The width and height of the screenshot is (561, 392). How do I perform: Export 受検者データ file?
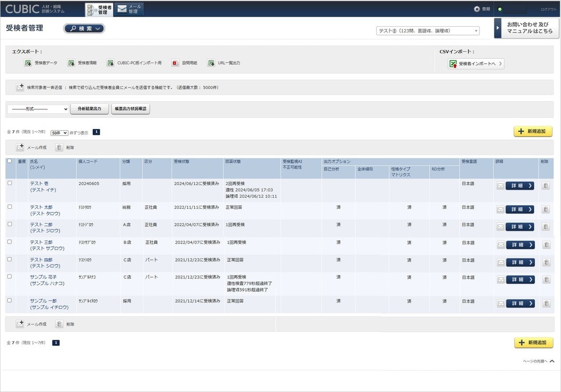click(41, 63)
